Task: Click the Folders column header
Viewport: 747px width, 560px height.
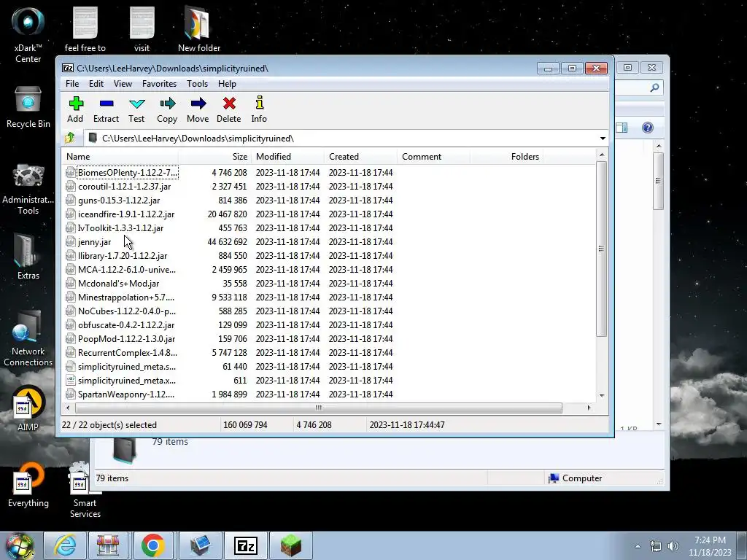Action: point(506,157)
